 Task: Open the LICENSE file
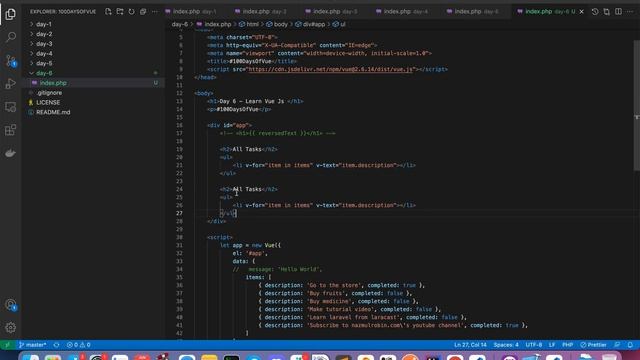click(93, 102)
